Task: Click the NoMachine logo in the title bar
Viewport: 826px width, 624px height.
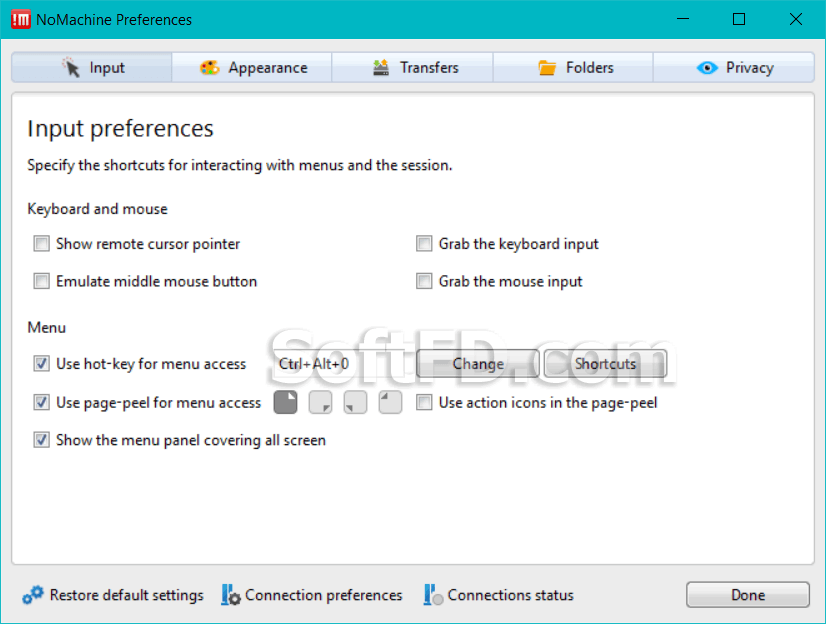Action: (21, 19)
